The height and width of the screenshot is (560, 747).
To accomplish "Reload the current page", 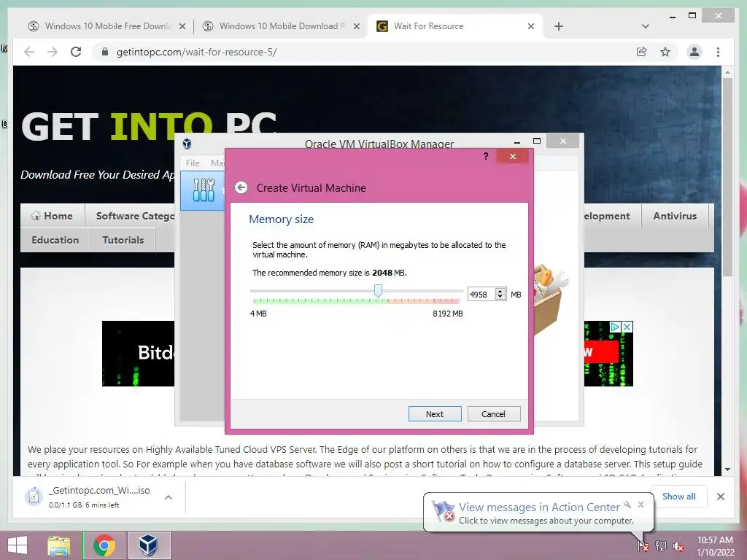I will pos(76,52).
